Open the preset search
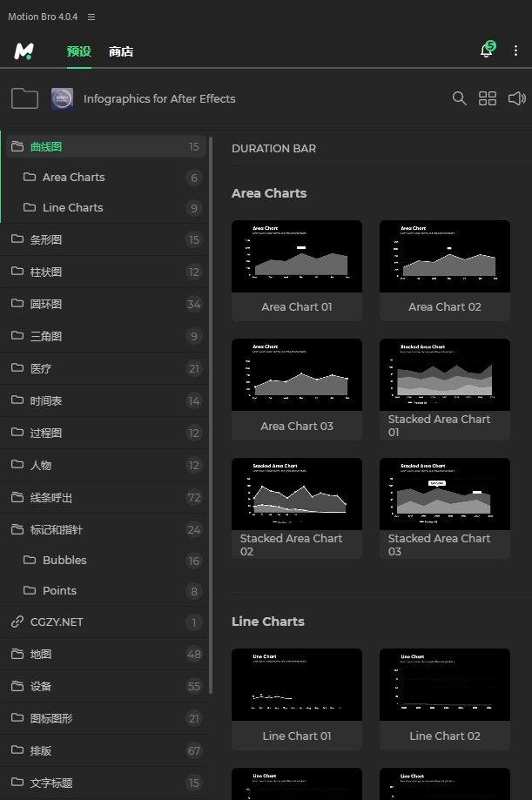The image size is (532, 800). [460, 98]
